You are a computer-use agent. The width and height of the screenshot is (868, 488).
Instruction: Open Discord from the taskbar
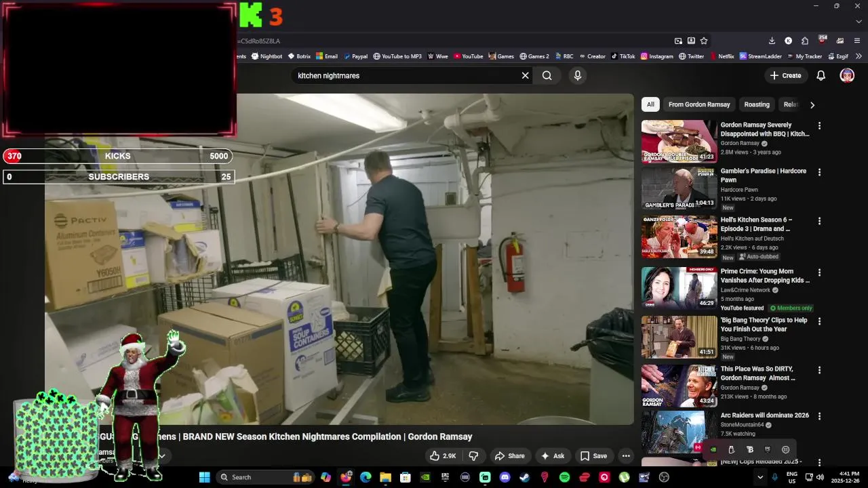pos(505,477)
